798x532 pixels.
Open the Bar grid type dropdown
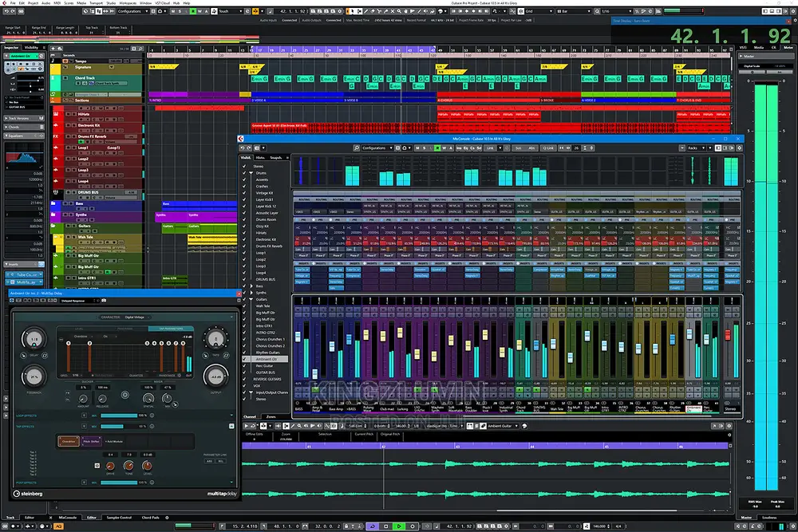(x=574, y=11)
